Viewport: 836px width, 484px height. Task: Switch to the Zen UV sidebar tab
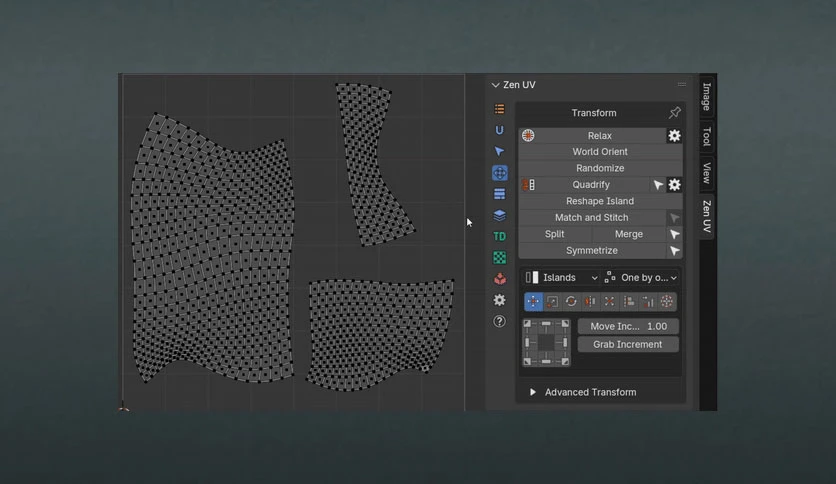(x=706, y=216)
